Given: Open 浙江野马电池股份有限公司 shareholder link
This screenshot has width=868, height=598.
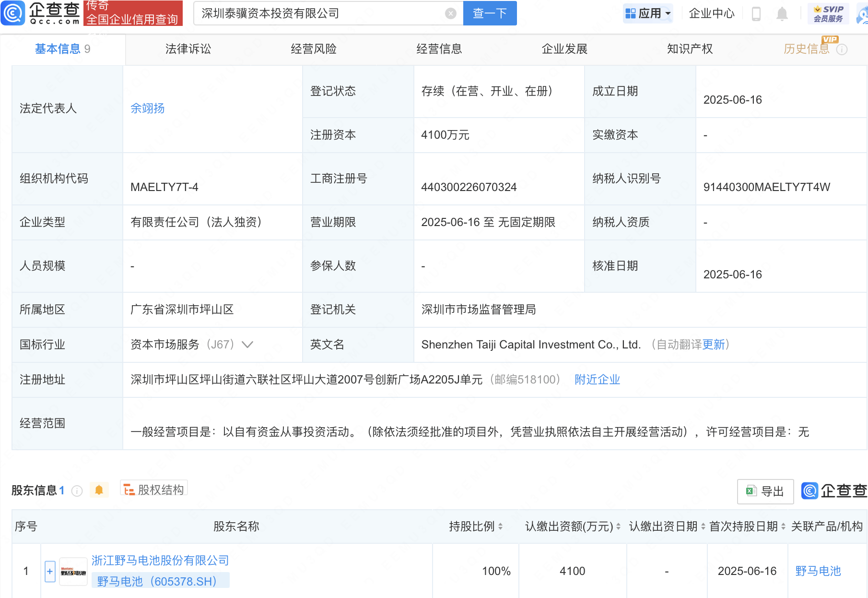Looking at the screenshot, I should coord(160,561).
